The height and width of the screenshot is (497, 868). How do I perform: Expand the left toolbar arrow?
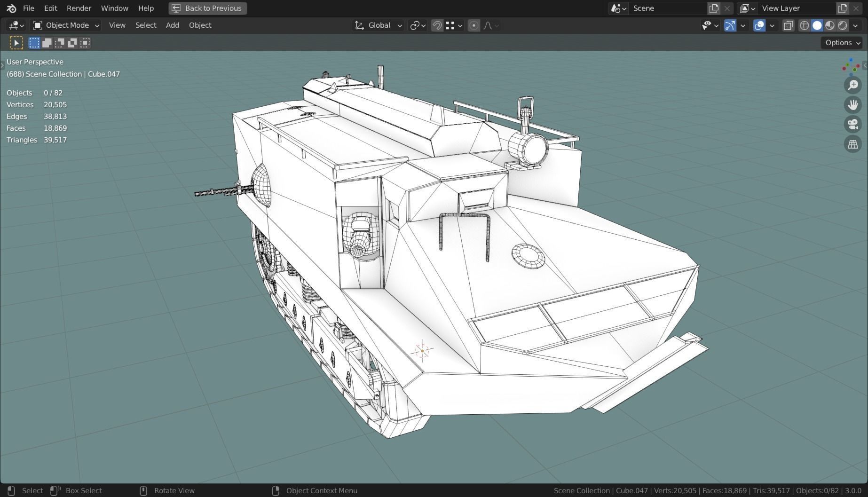pos(2,65)
